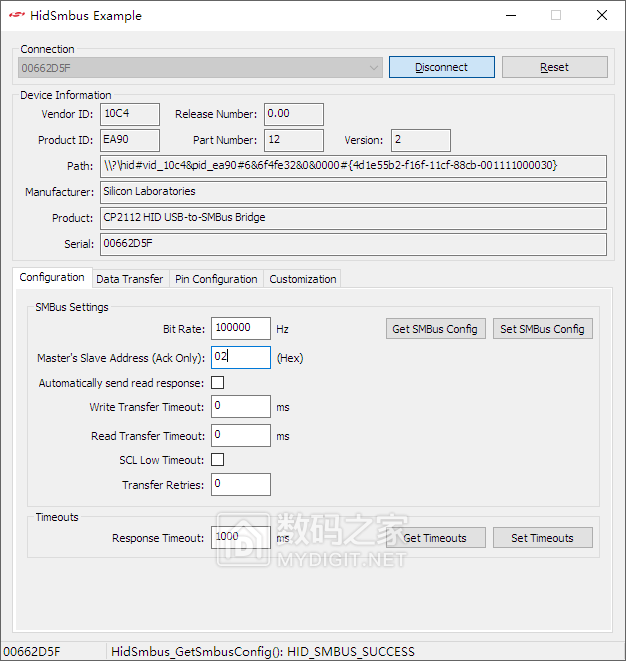Select the Configuration tab
Image resolution: width=626 pixels, height=661 pixels.
[52, 278]
